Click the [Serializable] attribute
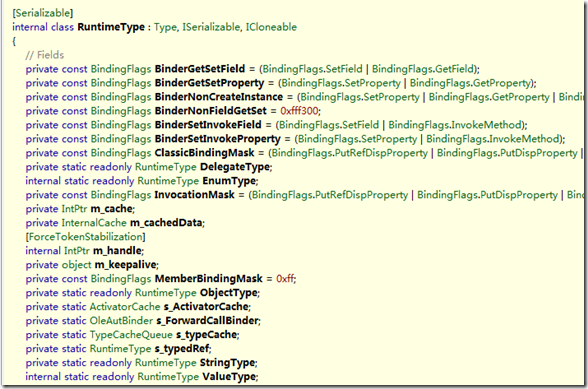This screenshot has height=389, width=588. [43, 13]
